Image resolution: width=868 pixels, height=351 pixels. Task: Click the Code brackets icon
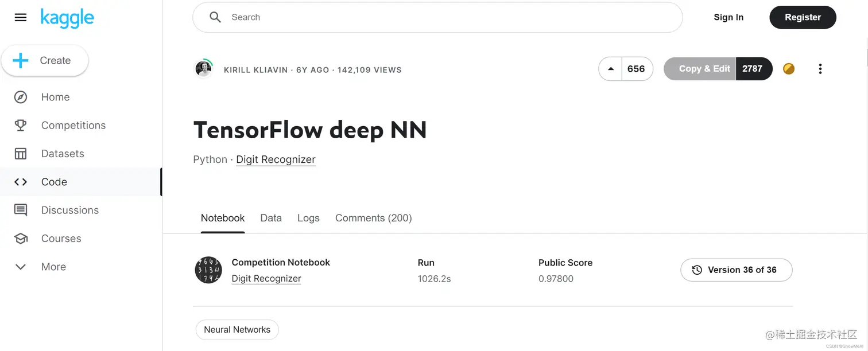(x=21, y=182)
